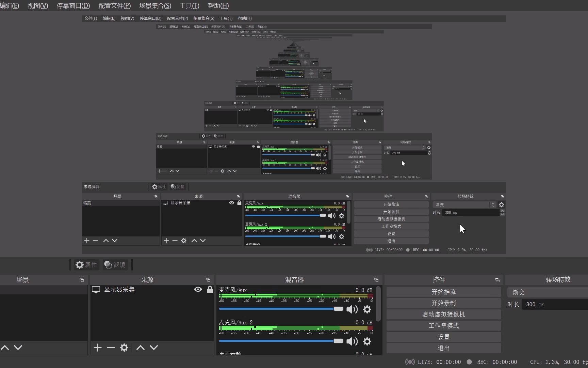Open the 场景集合(S) menu
This screenshot has height=368, width=588.
tap(155, 6)
